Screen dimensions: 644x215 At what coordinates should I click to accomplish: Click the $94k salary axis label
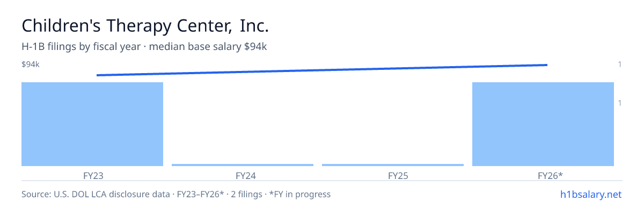(31, 64)
